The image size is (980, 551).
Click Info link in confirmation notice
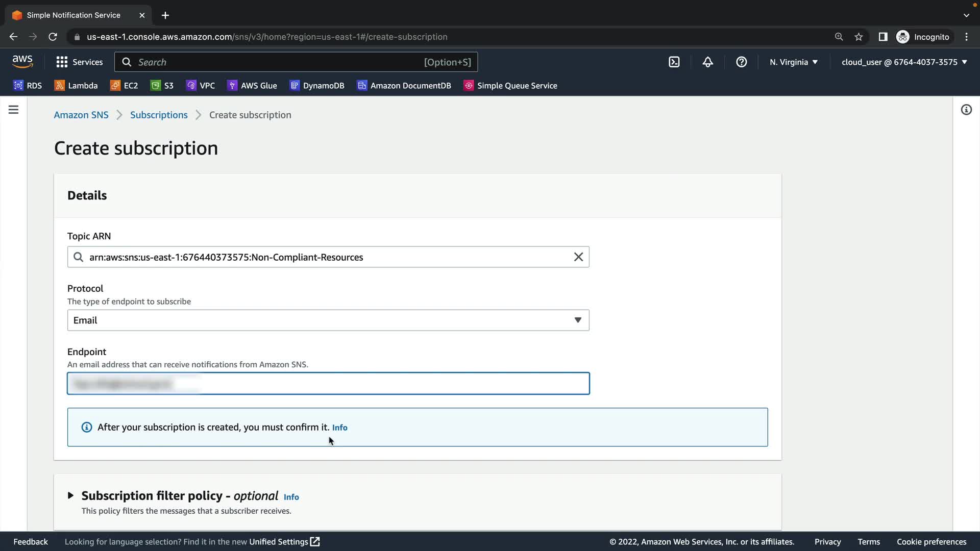[339, 428]
